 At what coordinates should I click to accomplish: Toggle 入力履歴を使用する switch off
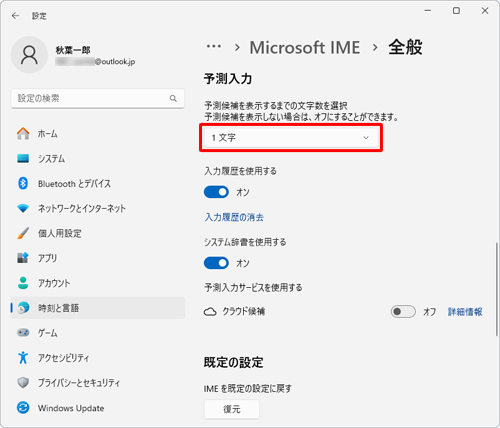pos(216,192)
